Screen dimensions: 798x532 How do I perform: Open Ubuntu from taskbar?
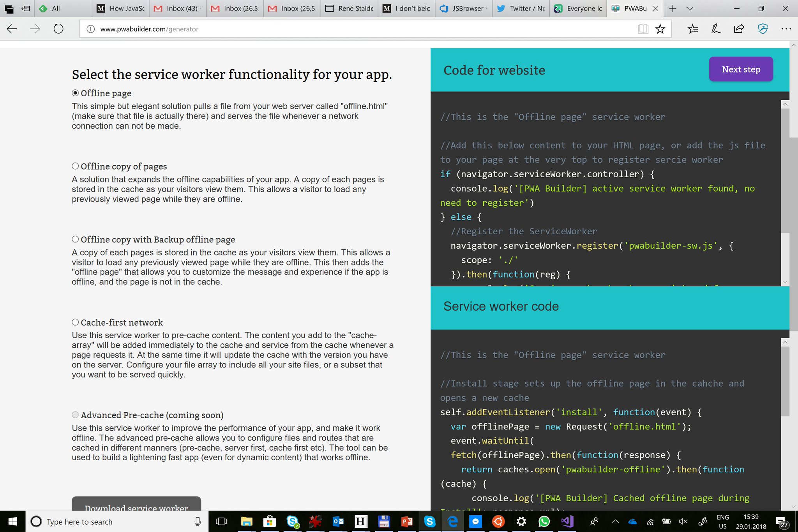coord(498,521)
